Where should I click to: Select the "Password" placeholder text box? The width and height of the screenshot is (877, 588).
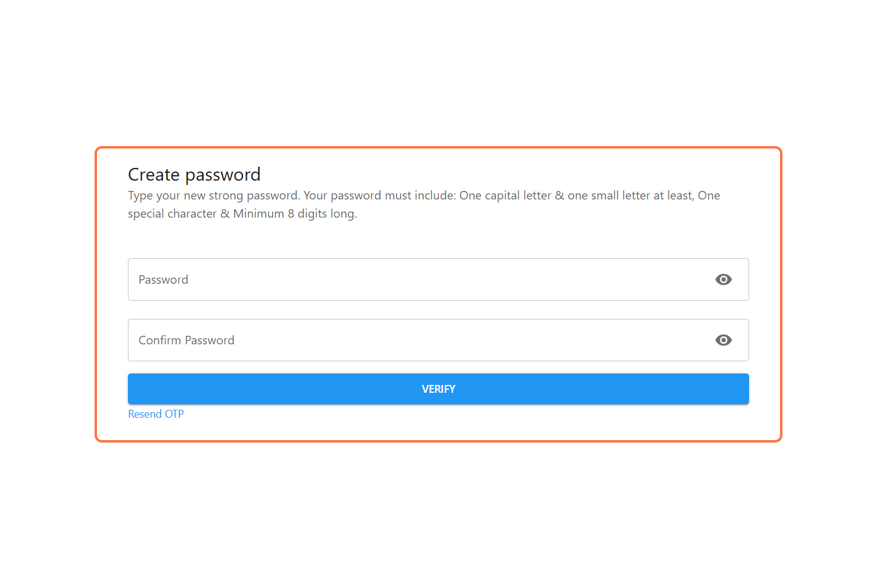pos(418,279)
